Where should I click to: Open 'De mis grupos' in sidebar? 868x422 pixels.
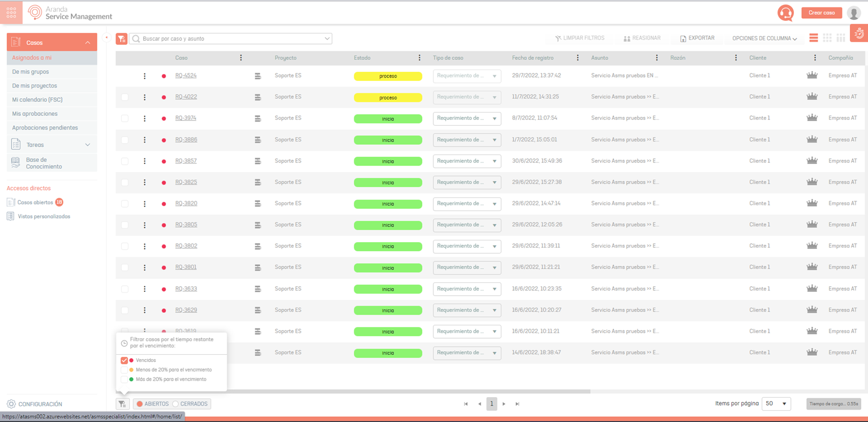pyautogui.click(x=31, y=72)
